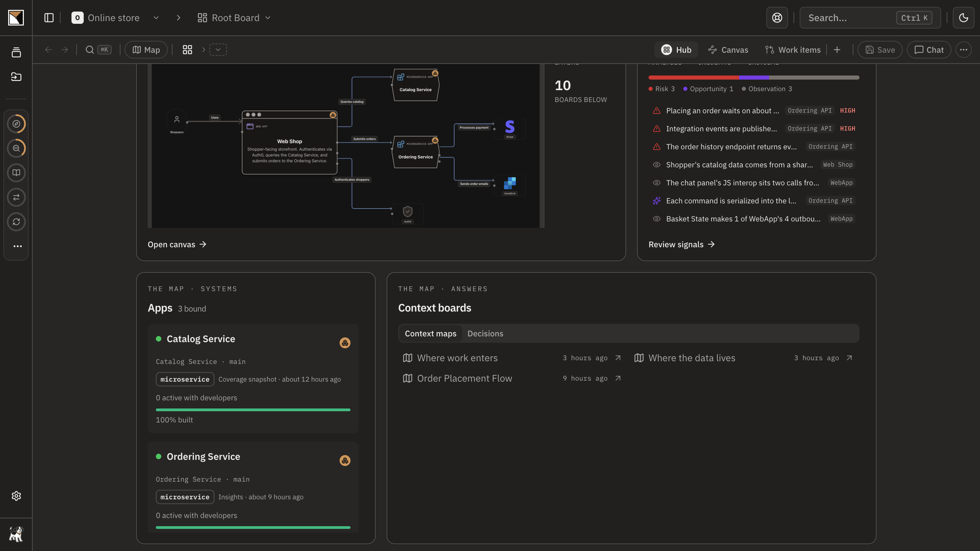
Task: Open the magnifier inspect sidebar icon
Action: pos(16,148)
